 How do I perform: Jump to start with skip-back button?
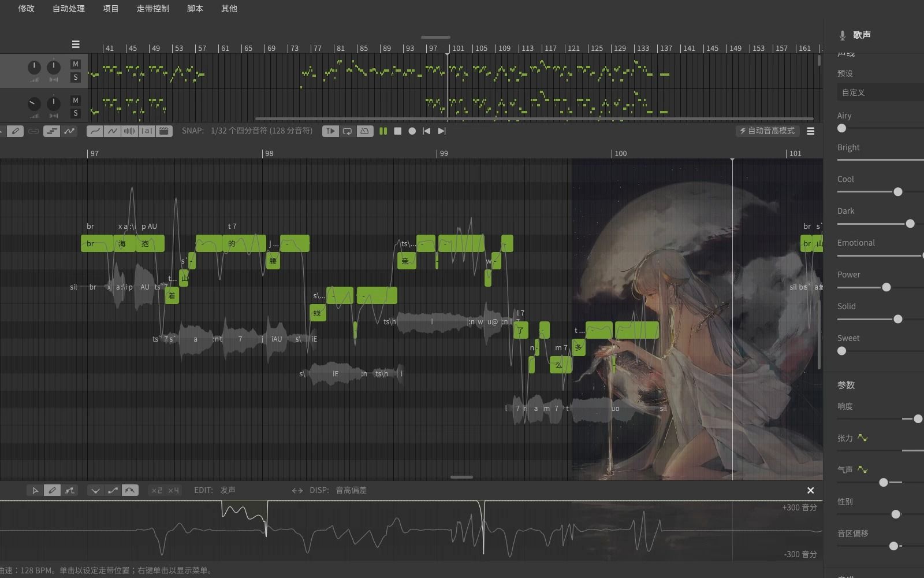(x=426, y=131)
